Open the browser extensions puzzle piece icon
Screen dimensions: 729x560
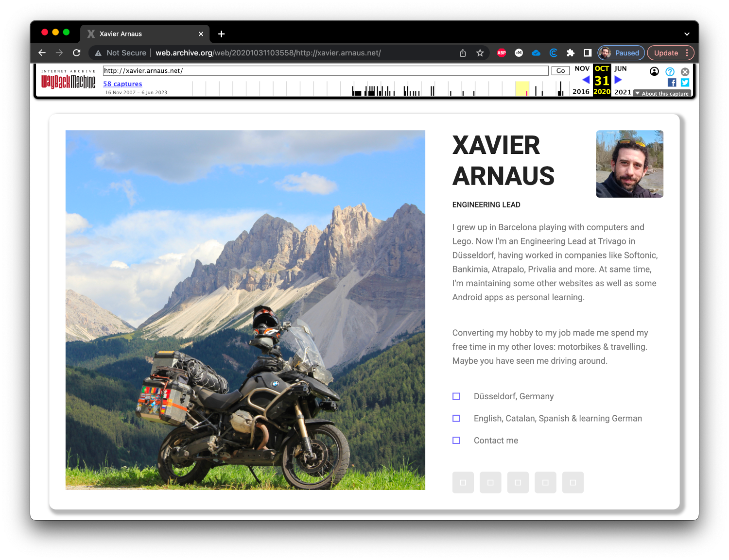pyautogui.click(x=571, y=53)
